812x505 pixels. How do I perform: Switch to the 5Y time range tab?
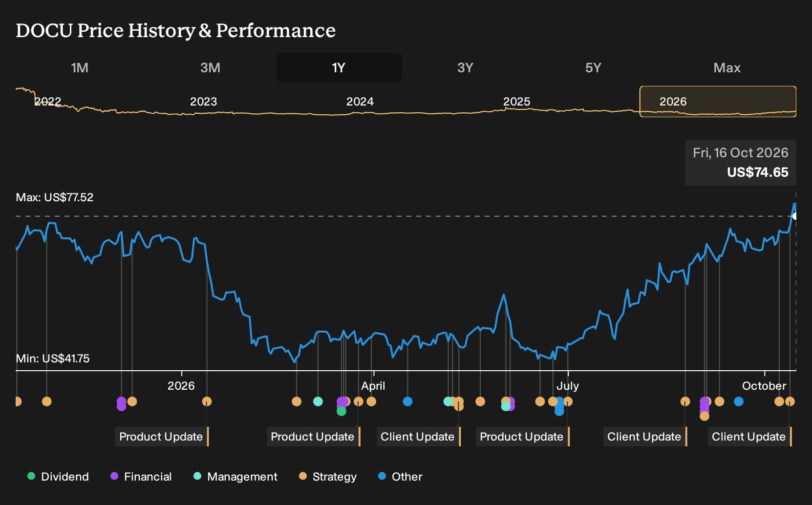[593, 67]
